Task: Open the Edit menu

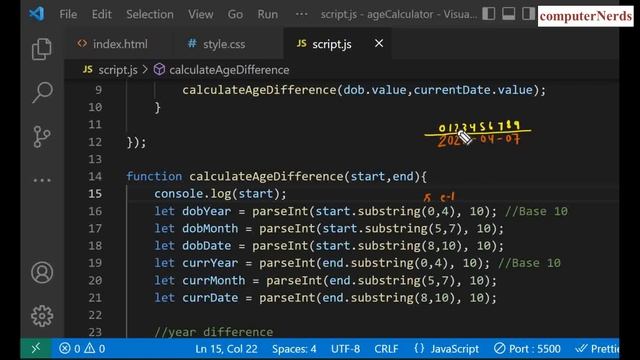Action: [x=101, y=14]
